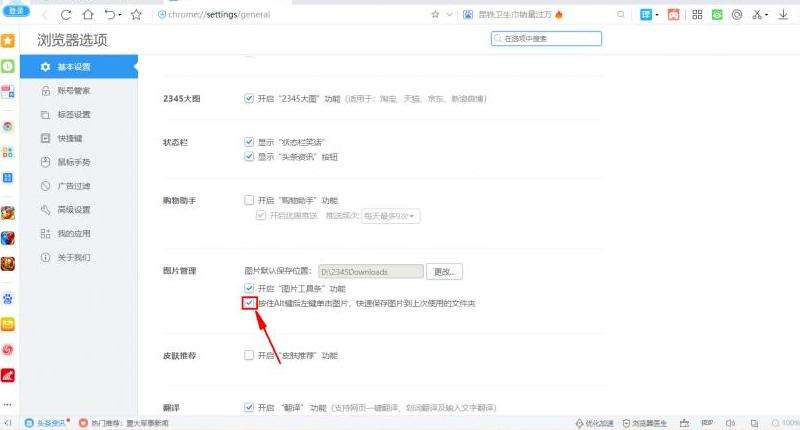Reload the page with the refresh icon
Image resolution: width=800 pixels, height=430 pixels.
(x=66, y=15)
